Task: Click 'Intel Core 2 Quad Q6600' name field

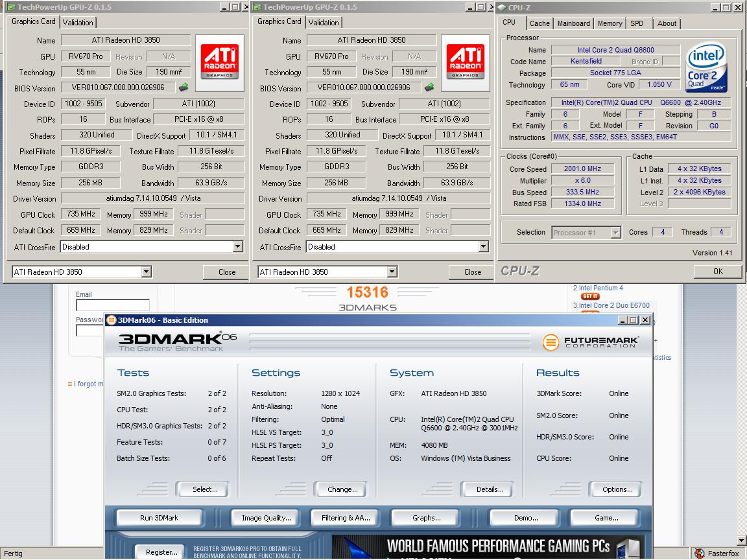Action: click(x=615, y=50)
